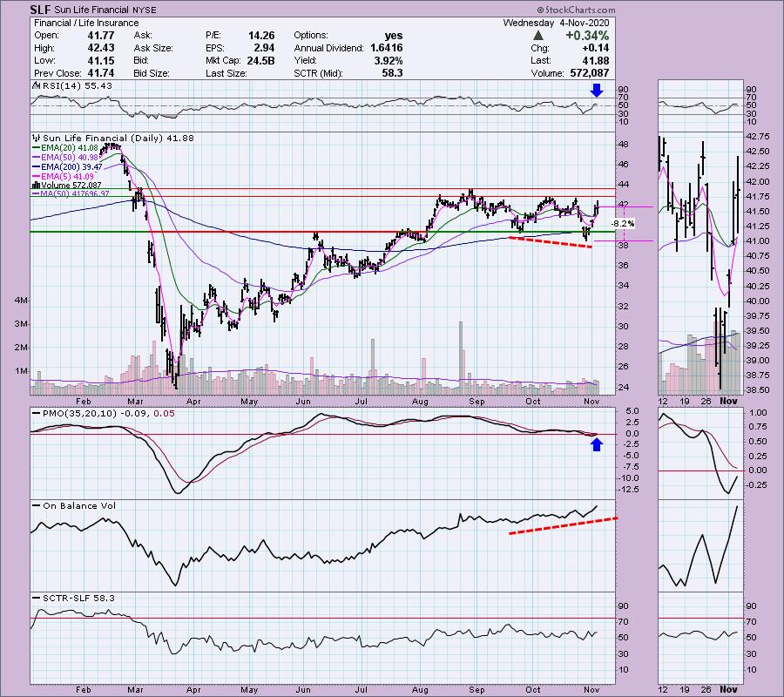Image resolution: width=784 pixels, height=697 pixels.
Task: Click the -0.25 label in zoomed PMO panel
Action: 758,485
